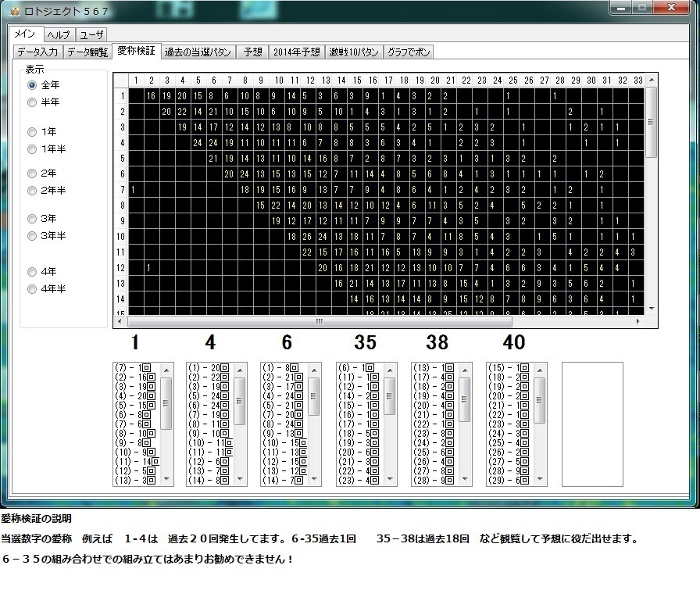
Task: Click scroll down arrow in list under 35
Action: coord(390,479)
